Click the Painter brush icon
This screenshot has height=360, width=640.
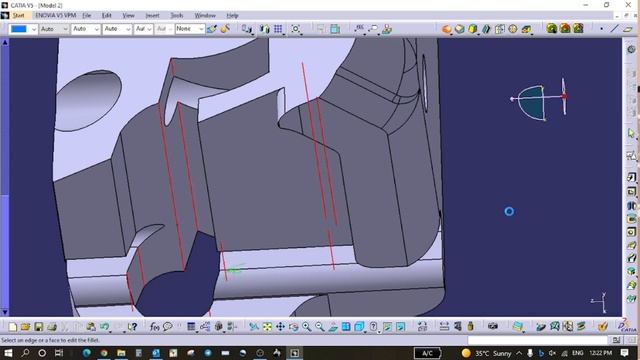(211, 29)
